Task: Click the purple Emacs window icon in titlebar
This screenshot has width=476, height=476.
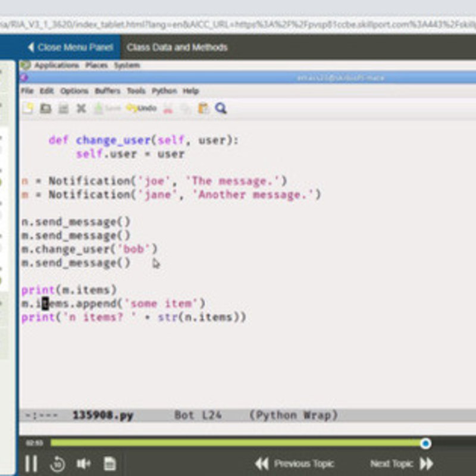Action: point(24,78)
